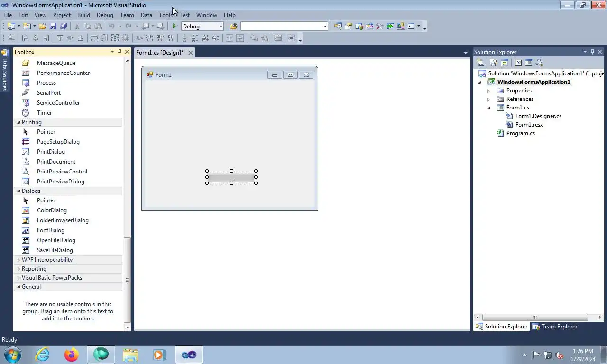Click the Align Rights layout icon

coord(46,38)
